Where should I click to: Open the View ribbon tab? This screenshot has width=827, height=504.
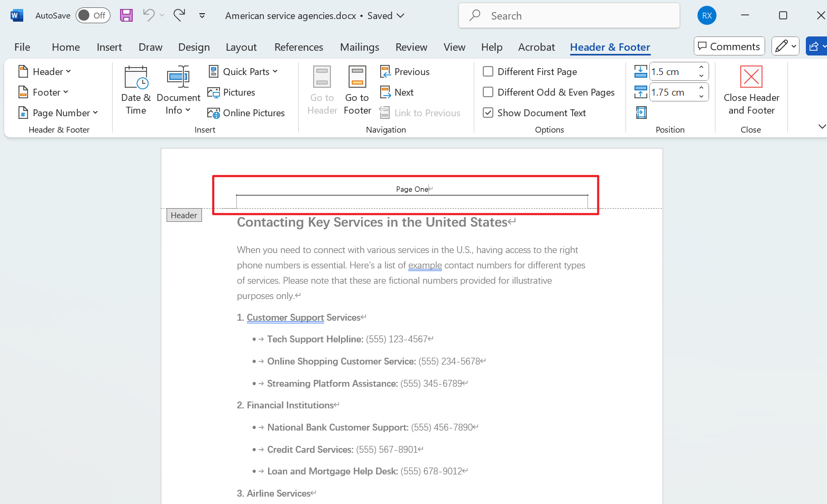pos(455,47)
